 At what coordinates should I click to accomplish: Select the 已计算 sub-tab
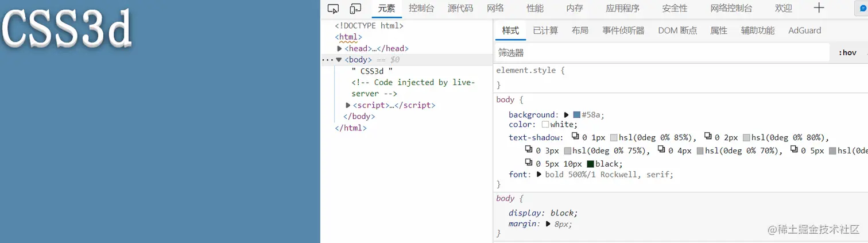tap(545, 30)
